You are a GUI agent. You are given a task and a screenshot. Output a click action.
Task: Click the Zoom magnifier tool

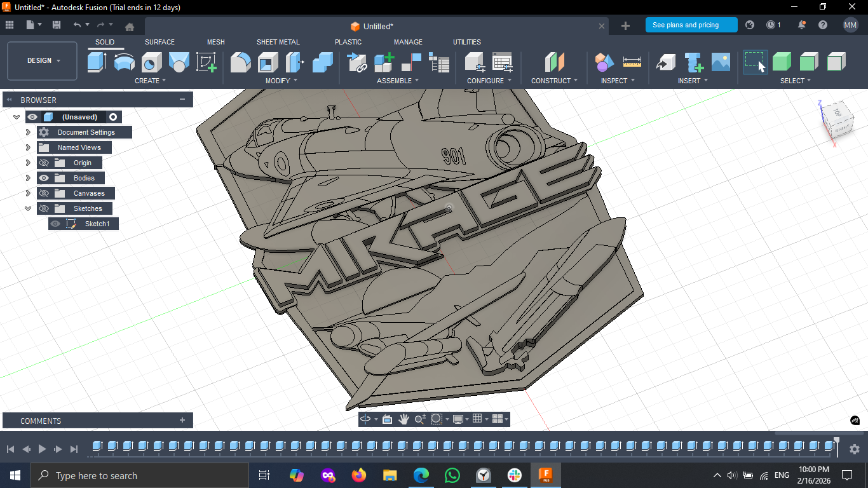click(420, 419)
